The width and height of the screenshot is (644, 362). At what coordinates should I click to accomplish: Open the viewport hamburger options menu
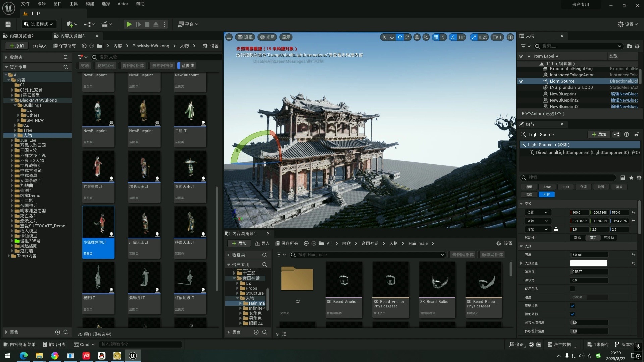(x=229, y=37)
